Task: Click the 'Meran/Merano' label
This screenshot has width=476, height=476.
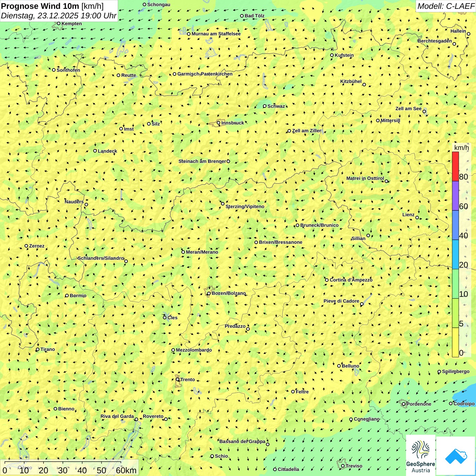Action: coord(202,252)
